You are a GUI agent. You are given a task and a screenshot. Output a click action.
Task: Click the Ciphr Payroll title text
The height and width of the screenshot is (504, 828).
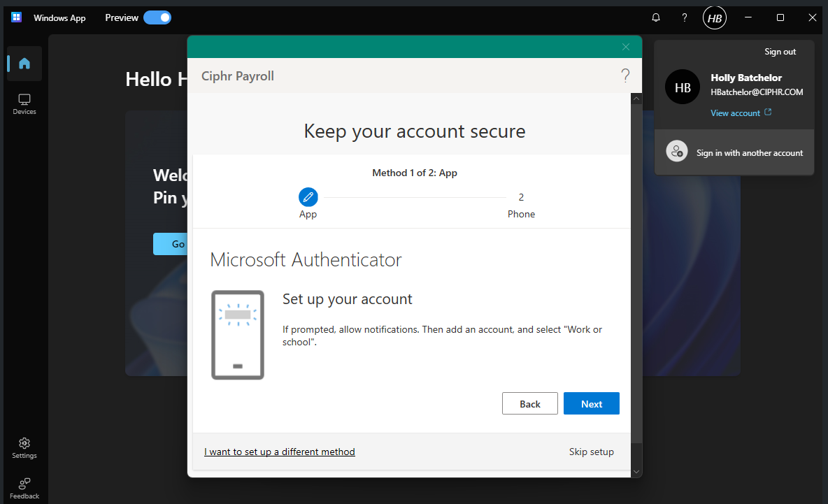tap(238, 76)
